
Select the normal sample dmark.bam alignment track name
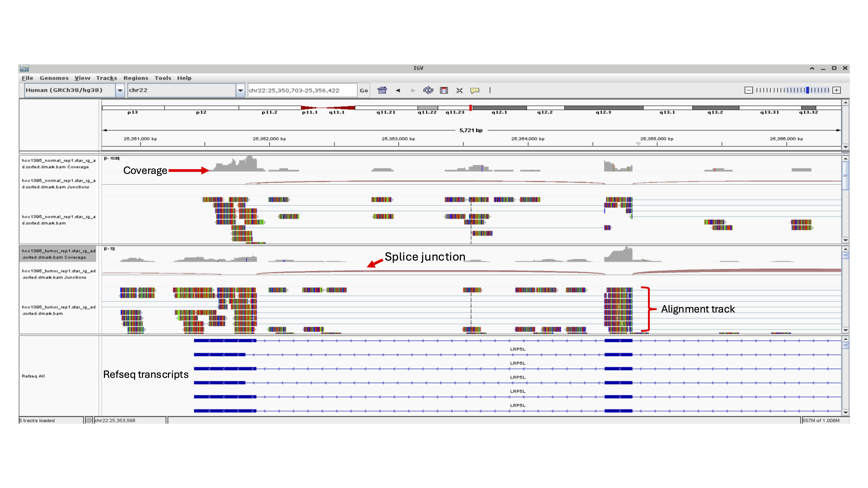point(59,220)
